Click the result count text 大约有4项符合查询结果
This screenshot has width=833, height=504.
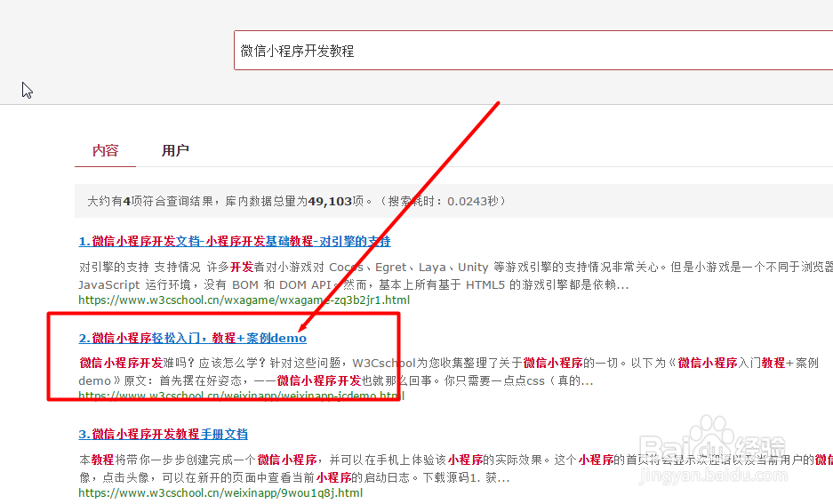150,201
